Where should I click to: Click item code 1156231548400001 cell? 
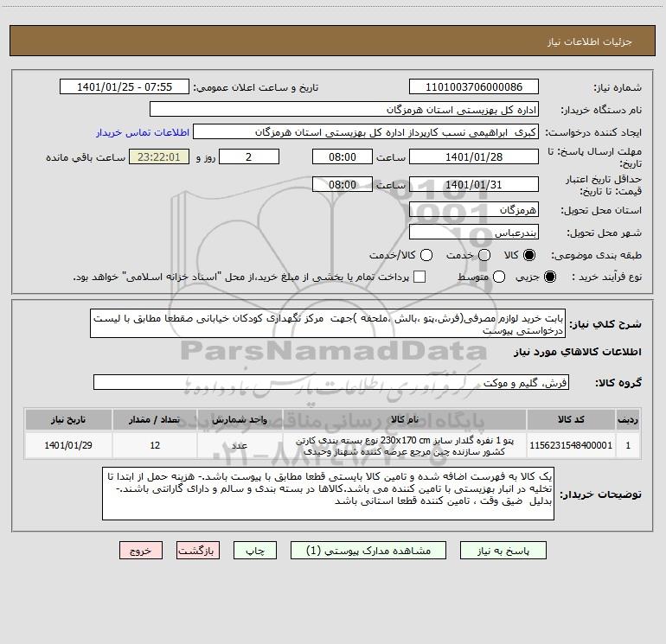[571, 445]
